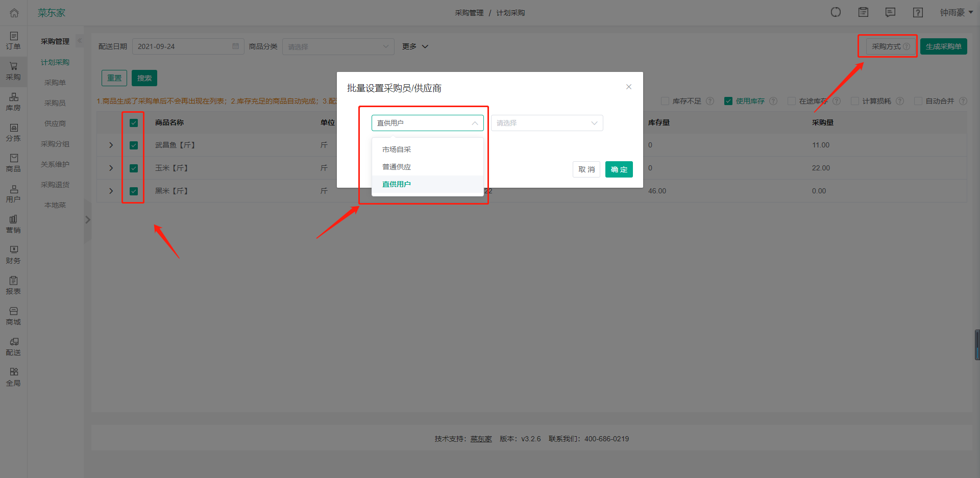Switch to the 采购单 menu item
This screenshot has width=980, height=478.
(x=54, y=82)
